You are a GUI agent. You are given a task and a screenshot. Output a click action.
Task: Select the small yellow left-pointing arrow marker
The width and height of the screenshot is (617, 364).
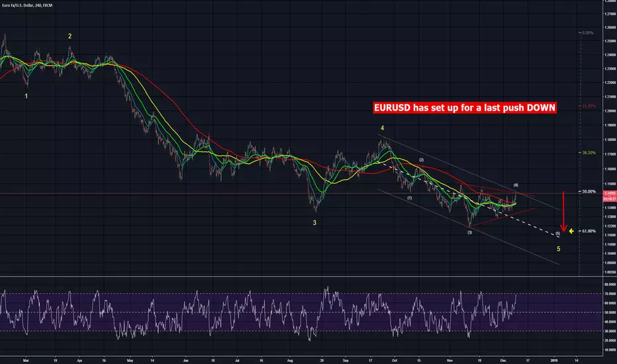click(x=571, y=232)
